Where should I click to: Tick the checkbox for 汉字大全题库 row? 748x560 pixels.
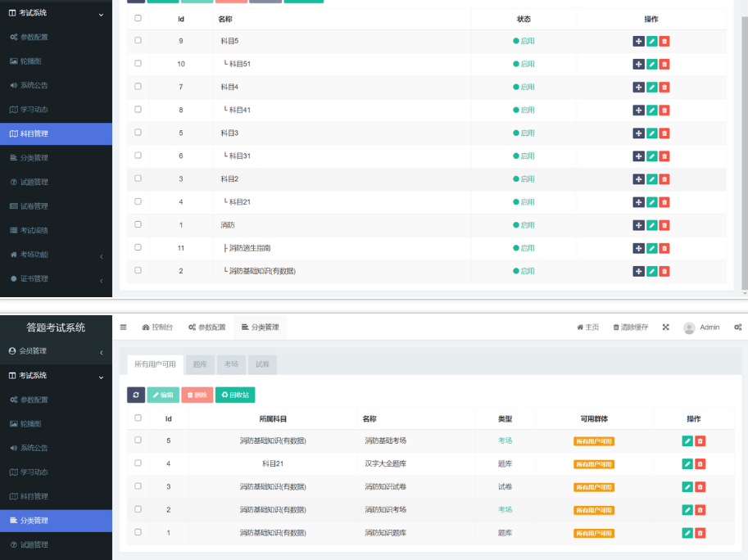[x=138, y=463]
